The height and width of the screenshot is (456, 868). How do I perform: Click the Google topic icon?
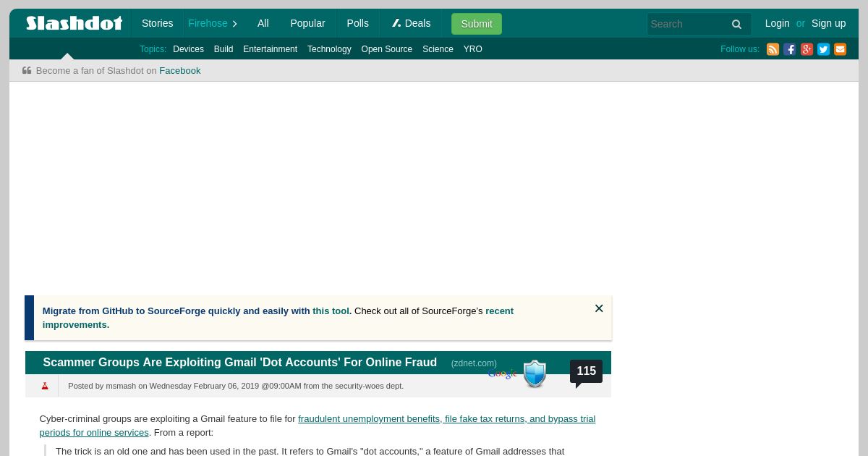(x=503, y=373)
